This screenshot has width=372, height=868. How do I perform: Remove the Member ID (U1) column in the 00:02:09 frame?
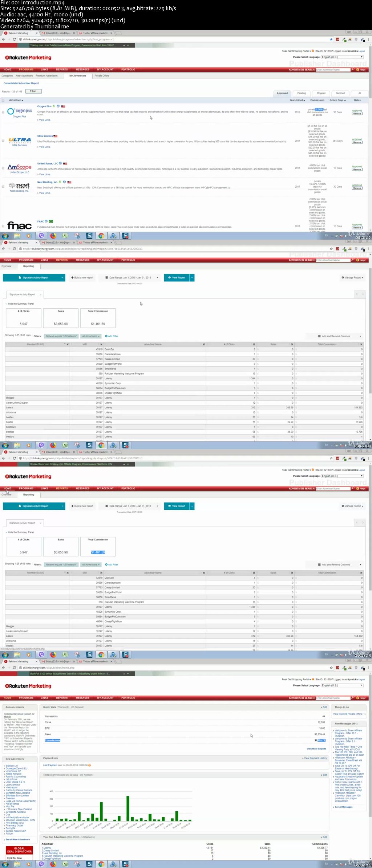click(x=68, y=344)
